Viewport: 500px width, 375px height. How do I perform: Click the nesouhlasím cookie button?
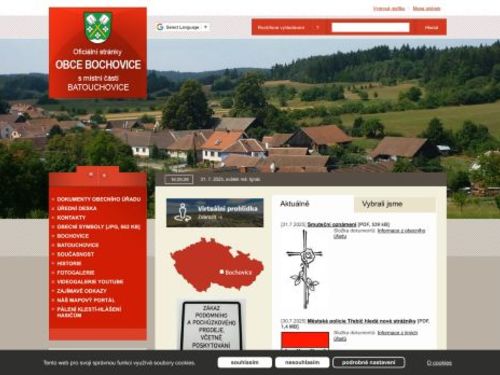(x=302, y=362)
